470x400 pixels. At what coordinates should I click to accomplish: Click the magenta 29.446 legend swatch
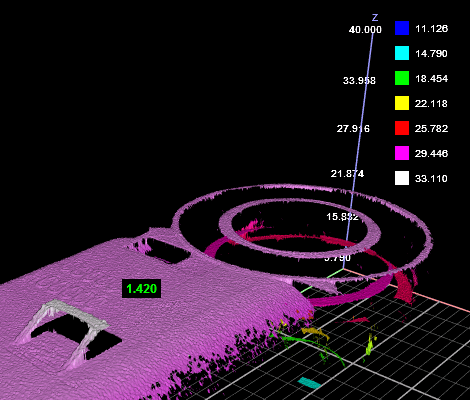coord(402,153)
